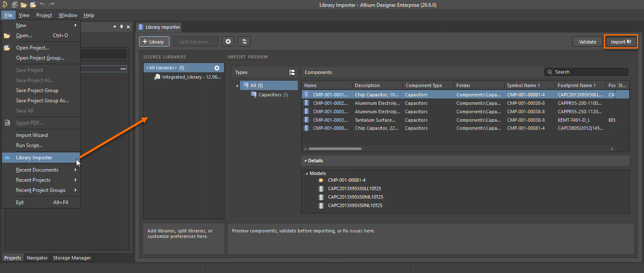644x273 pixels.
Task: Select the Capacitors (5) type
Action: tap(269, 95)
